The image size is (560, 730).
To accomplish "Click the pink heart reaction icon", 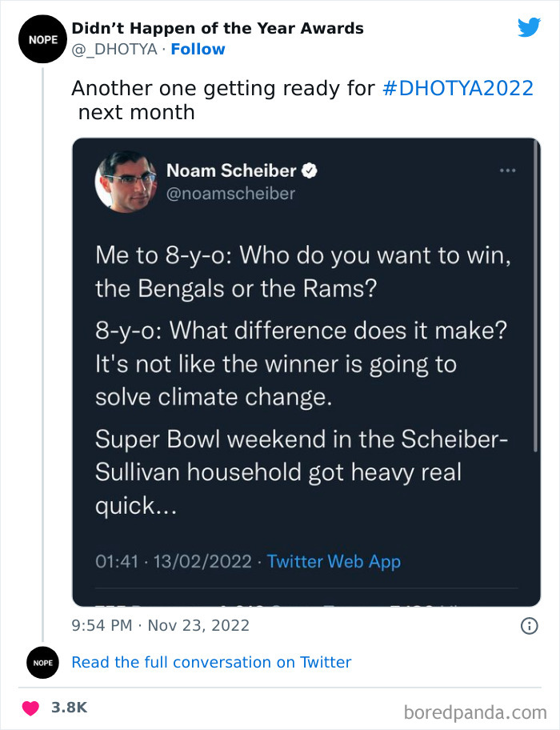I will point(30,708).
